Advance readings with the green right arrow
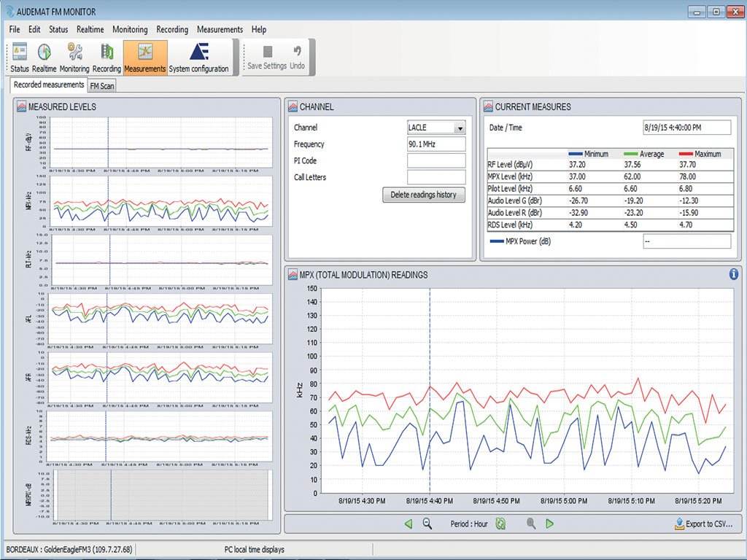 (x=551, y=524)
